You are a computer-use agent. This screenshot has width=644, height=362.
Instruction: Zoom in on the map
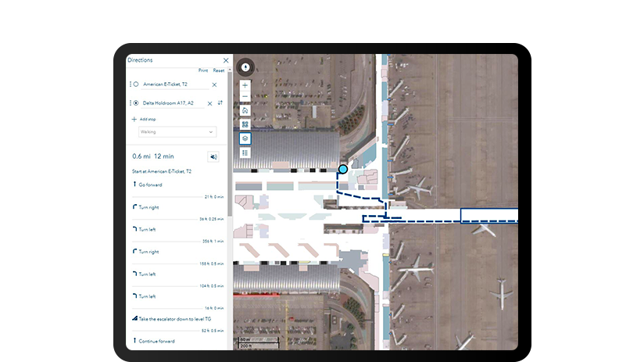coord(245,85)
